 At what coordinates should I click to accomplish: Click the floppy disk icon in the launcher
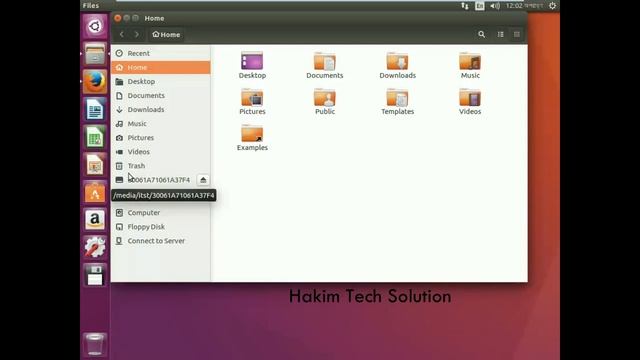[95, 275]
